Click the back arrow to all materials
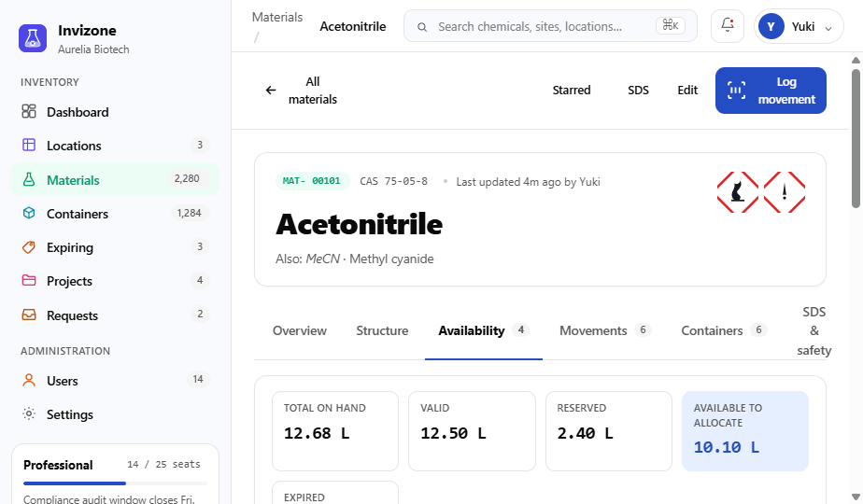This screenshot has width=863, height=504. [270, 91]
